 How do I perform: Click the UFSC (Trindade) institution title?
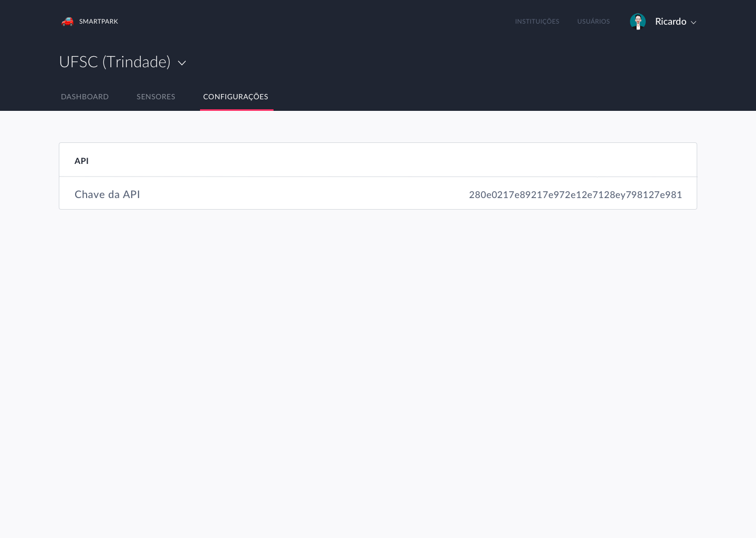click(x=114, y=62)
